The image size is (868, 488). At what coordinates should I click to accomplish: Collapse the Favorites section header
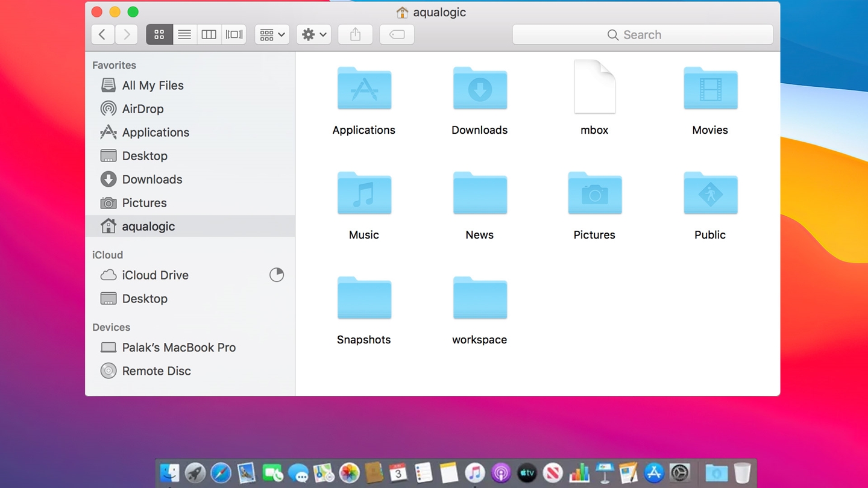point(114,65)
